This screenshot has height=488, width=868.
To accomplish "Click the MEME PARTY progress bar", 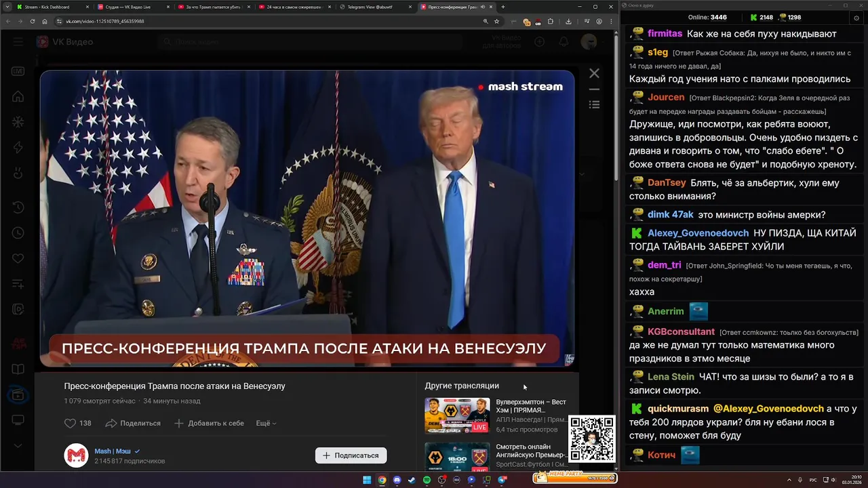I will click(574, 477).
